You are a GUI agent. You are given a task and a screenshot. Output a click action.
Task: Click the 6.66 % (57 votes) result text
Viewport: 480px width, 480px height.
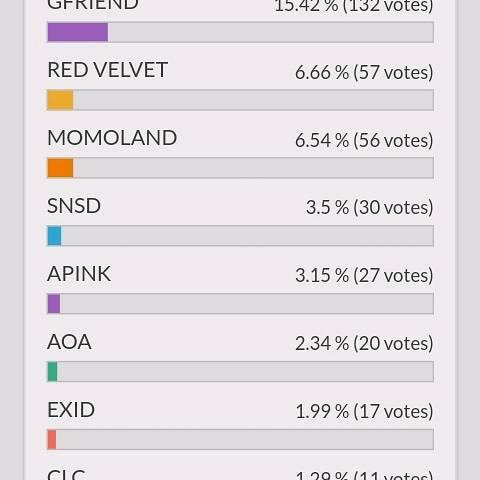pos(364,72)
